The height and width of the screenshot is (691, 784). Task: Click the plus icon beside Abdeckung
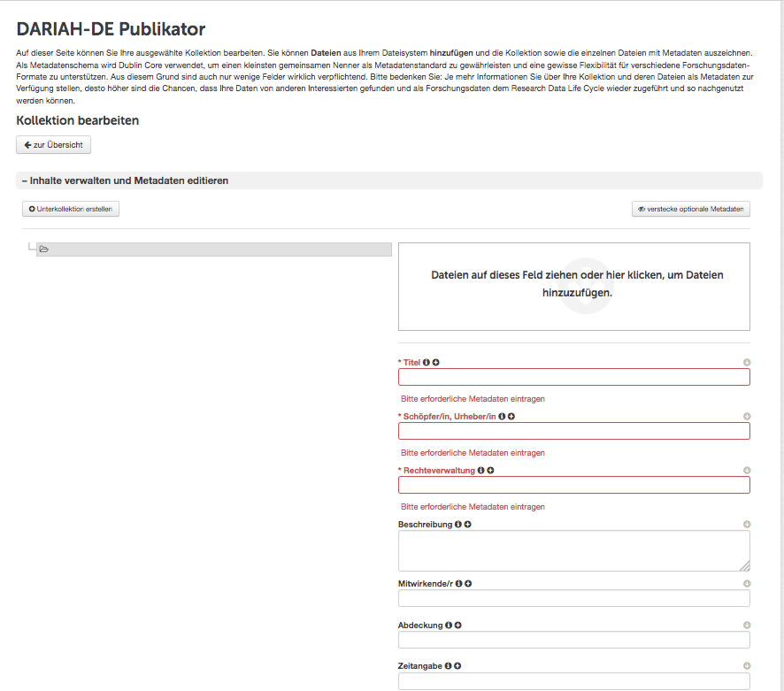pos(458,625)
